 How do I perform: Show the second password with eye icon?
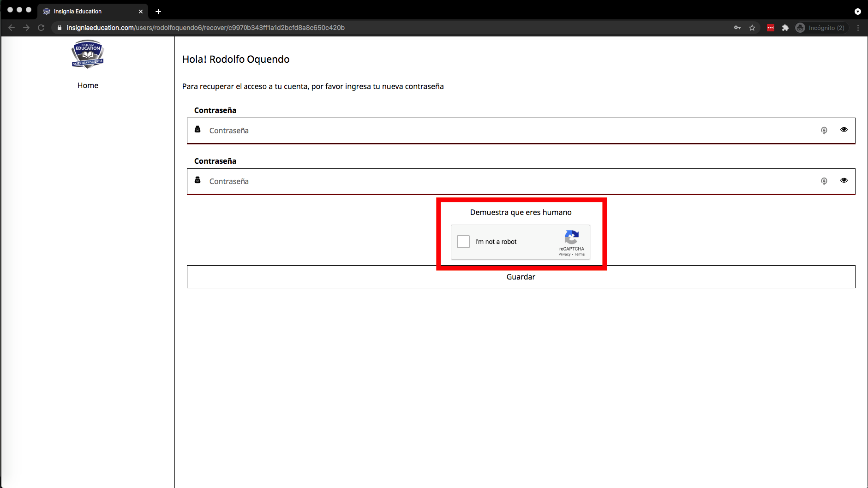844,180
